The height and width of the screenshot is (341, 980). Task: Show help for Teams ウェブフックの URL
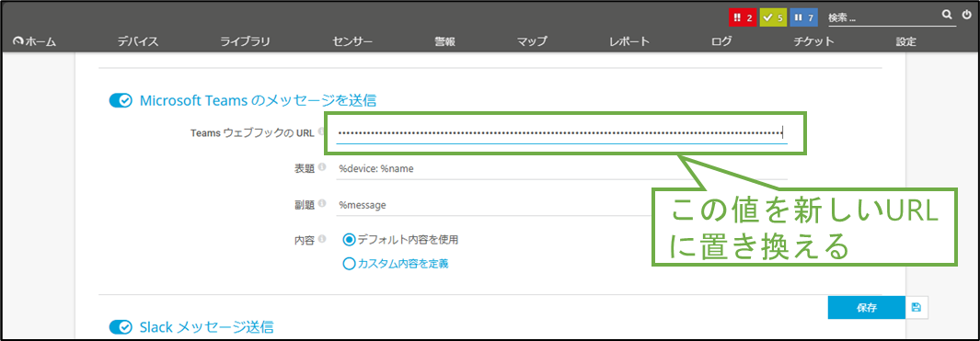[320, 131]
